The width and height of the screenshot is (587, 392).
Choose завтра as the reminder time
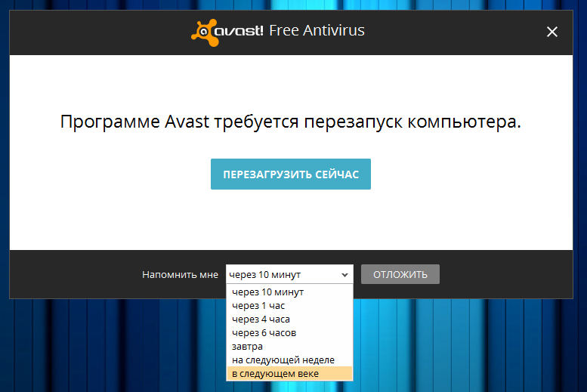[248, 347]
